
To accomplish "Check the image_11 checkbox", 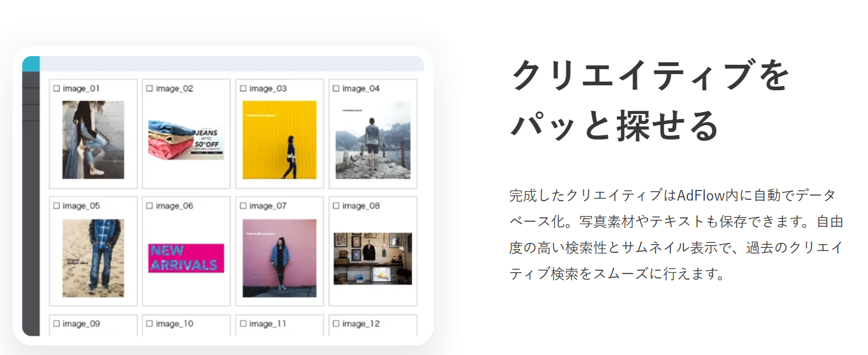I will 243,324.
